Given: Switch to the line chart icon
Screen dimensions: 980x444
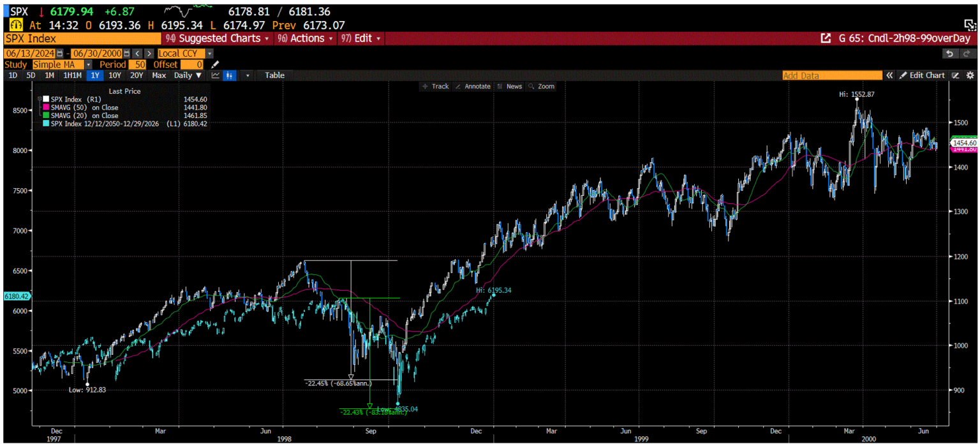Looking at the screenshot, I should point(216,75).
